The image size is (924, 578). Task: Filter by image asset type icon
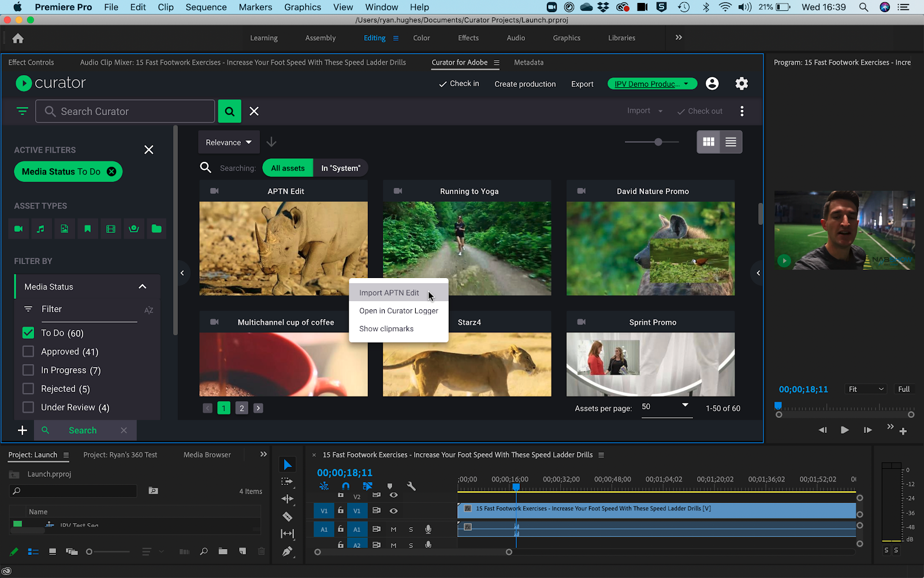64,229
